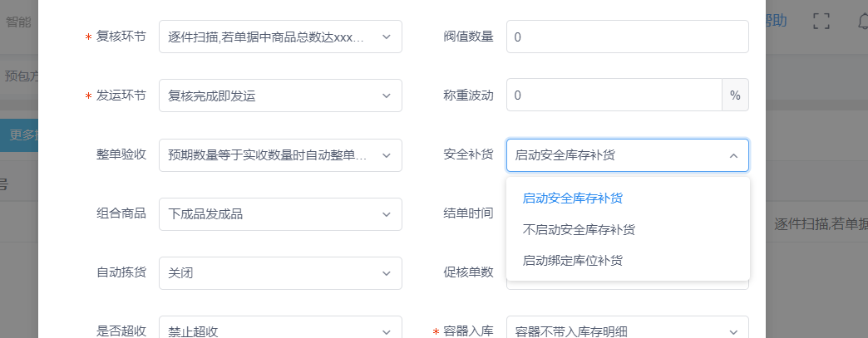Open the notification bell icon

coord(862,21)
